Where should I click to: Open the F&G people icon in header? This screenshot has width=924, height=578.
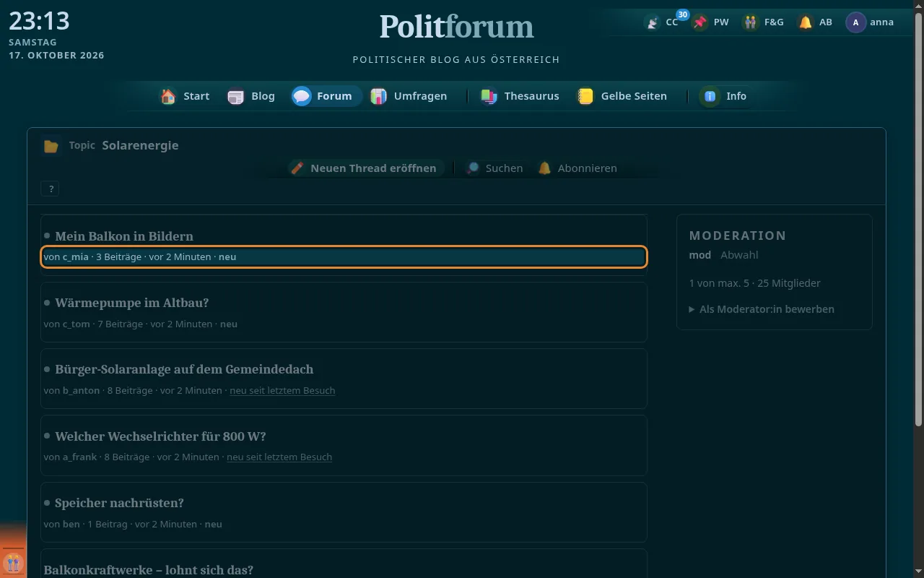(751, 22)
